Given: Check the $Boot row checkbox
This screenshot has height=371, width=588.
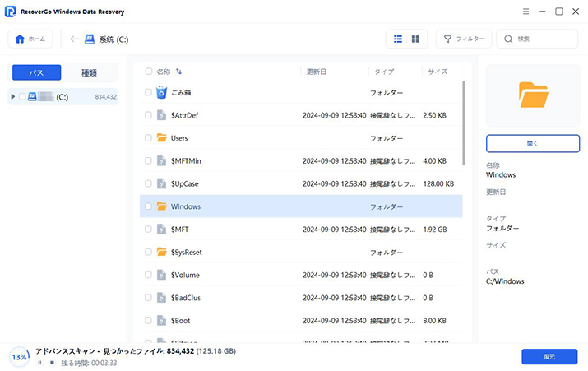Looking at the screenshot, I should (x=148, y=321).
